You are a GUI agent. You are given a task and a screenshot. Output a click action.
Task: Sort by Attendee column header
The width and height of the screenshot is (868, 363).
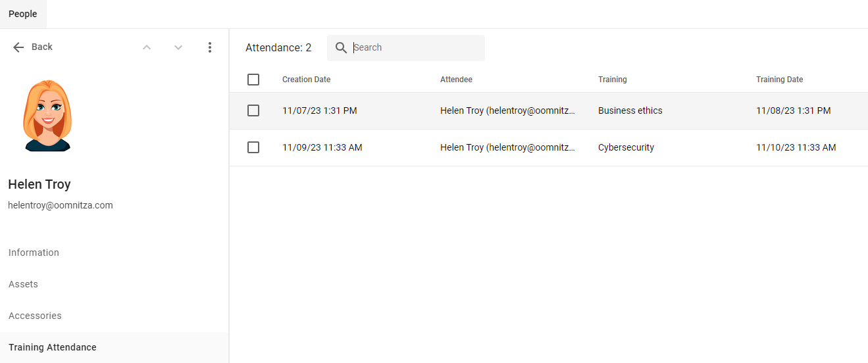click(456, 80)
